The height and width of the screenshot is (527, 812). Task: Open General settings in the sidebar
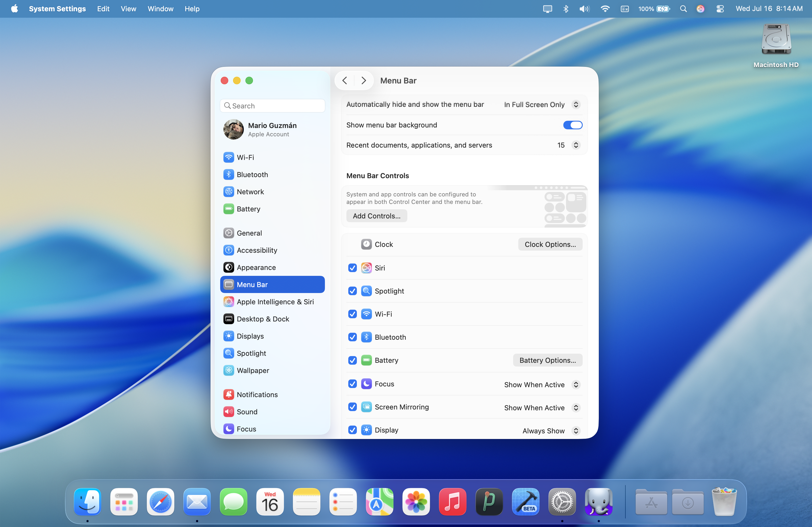pos(272,233)
